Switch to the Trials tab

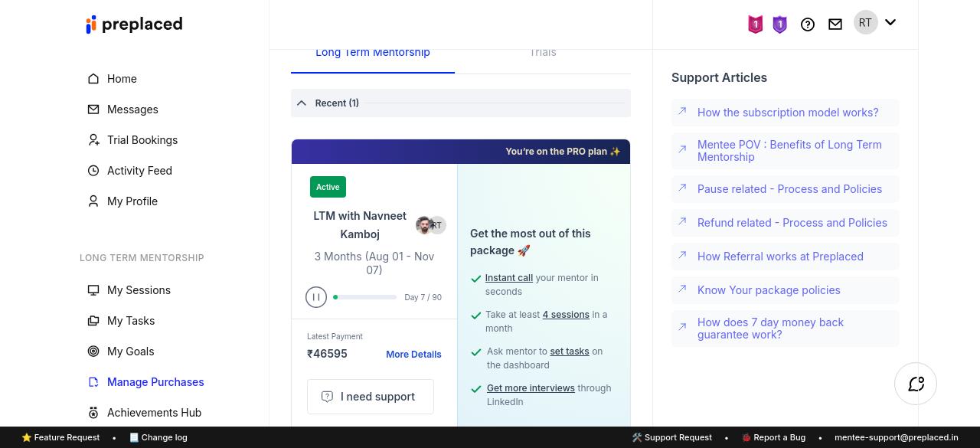click(x=543, y=53)
